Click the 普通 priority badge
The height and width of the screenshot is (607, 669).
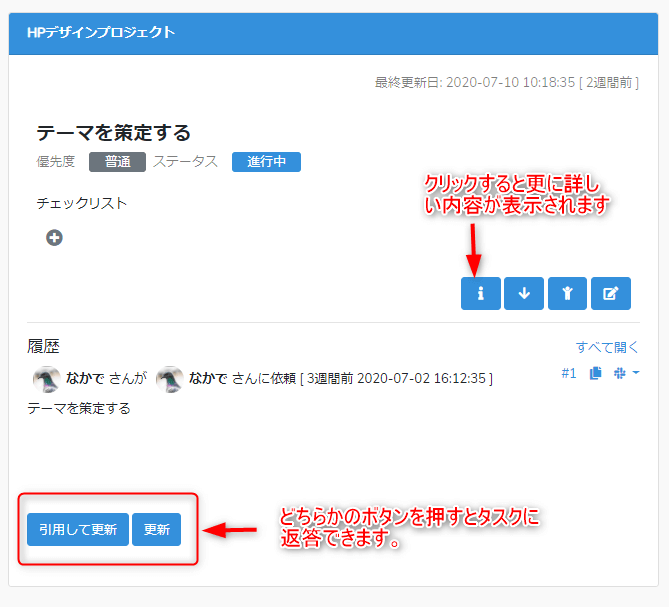(117, 162)
